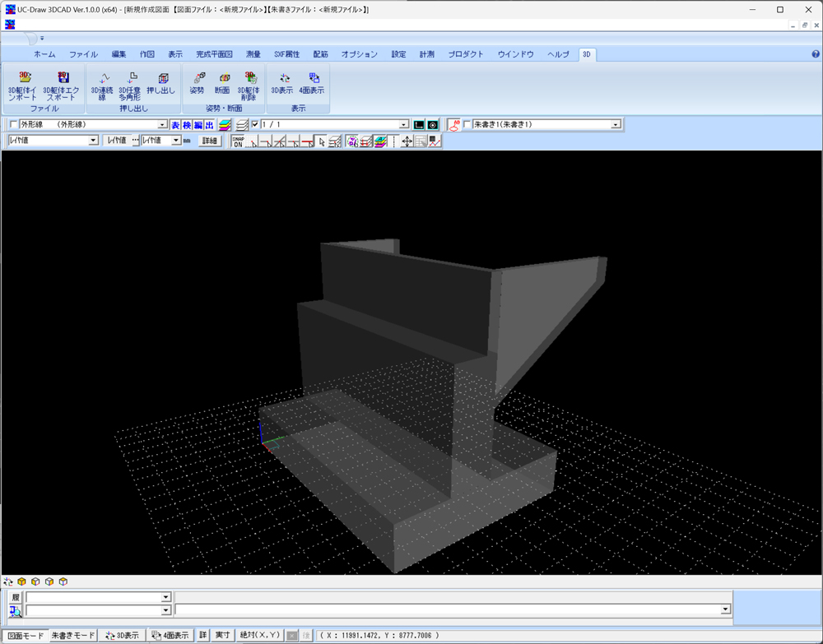823x644 pixels.
Task: Toggle the SNAP ON button
Action: pos(237,141)
